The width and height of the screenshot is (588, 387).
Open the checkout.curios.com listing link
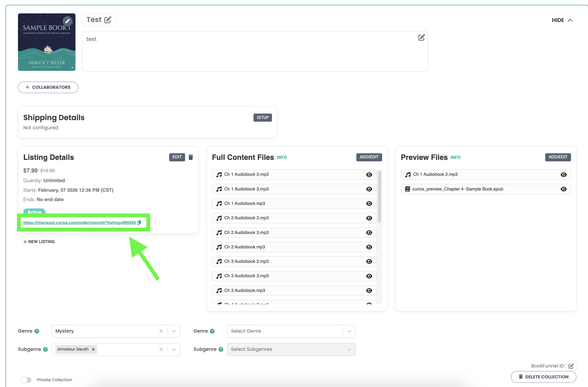tap(79, 223)
